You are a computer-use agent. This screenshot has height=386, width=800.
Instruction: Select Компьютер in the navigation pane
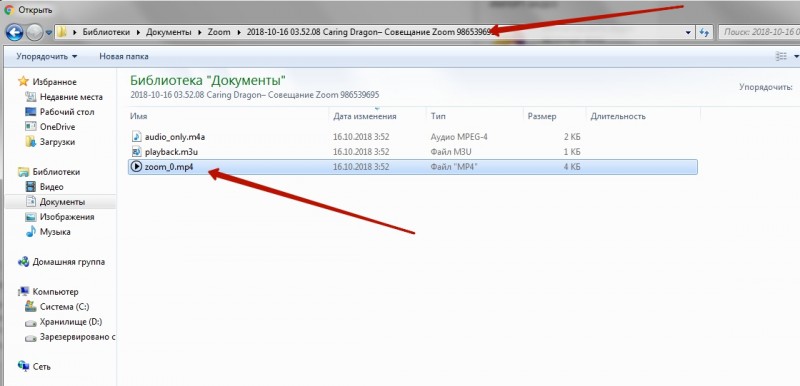tap(56, 292)
